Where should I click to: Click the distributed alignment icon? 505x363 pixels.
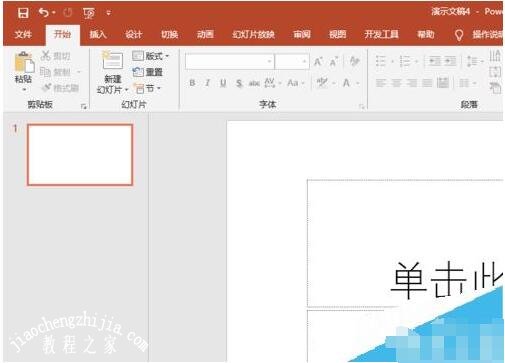(443, 83)
